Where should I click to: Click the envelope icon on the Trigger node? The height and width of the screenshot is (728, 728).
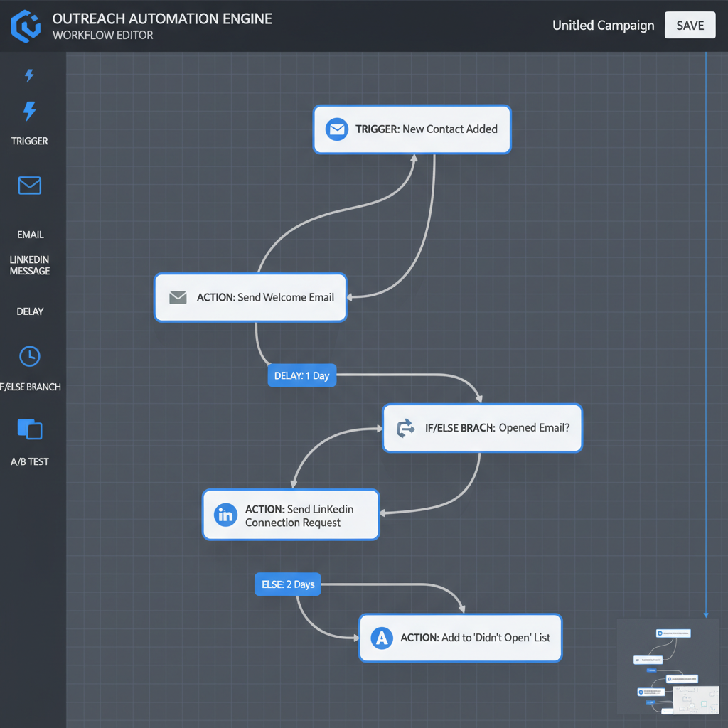pos(337,129)
